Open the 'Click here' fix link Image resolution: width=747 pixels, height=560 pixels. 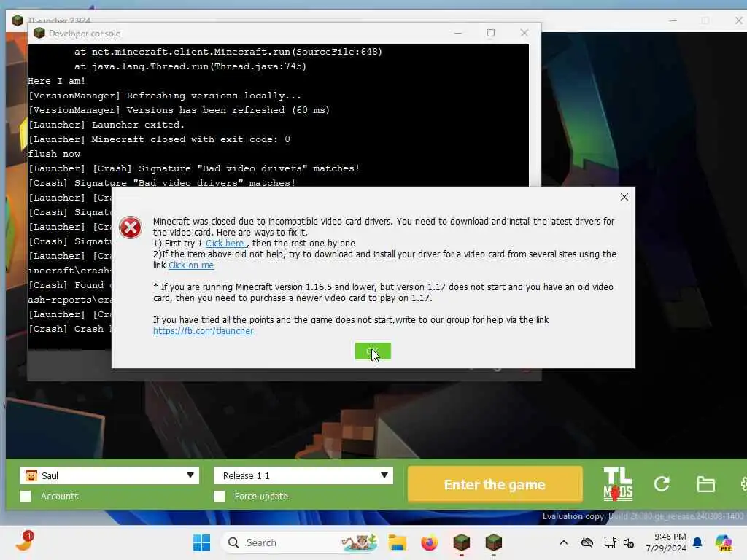point(225,244)
